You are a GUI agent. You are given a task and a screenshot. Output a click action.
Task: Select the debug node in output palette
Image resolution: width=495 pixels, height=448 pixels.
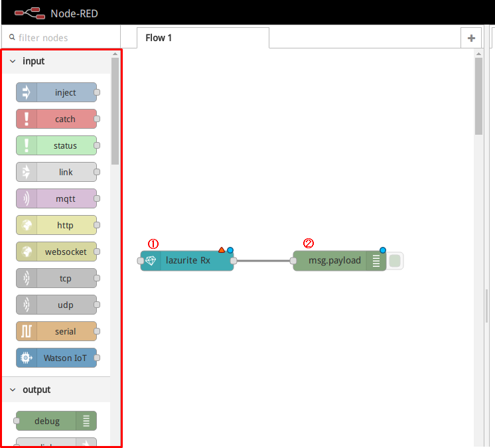tap(56, 421)
